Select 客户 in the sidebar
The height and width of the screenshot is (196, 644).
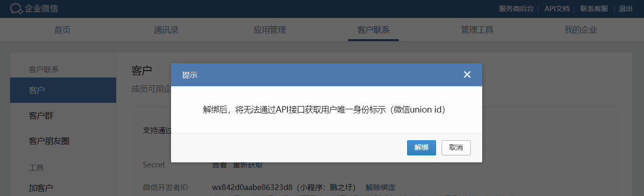pos(63,90)
